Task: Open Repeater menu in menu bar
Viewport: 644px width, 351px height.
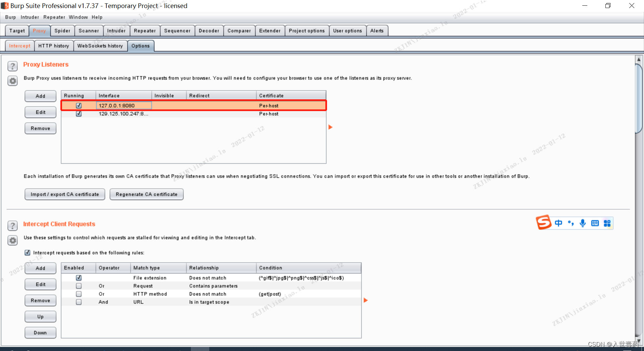Action: click(54, 17)
